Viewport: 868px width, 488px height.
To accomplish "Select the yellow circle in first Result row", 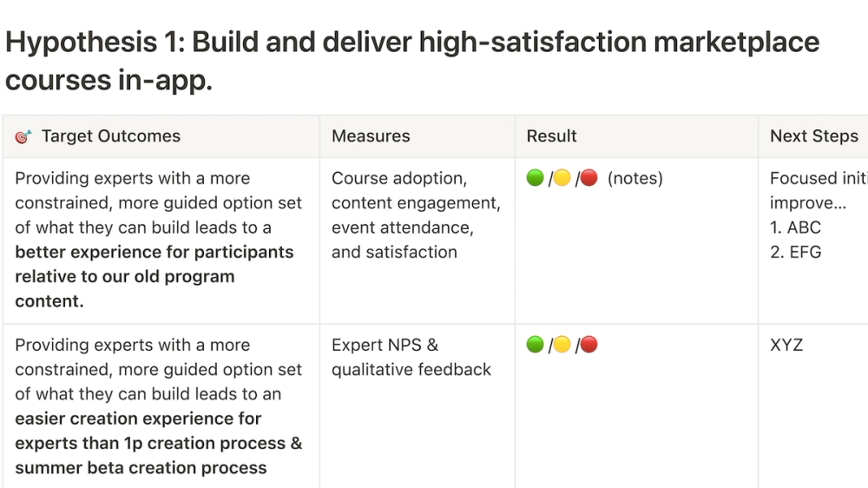I will point(562,178).
